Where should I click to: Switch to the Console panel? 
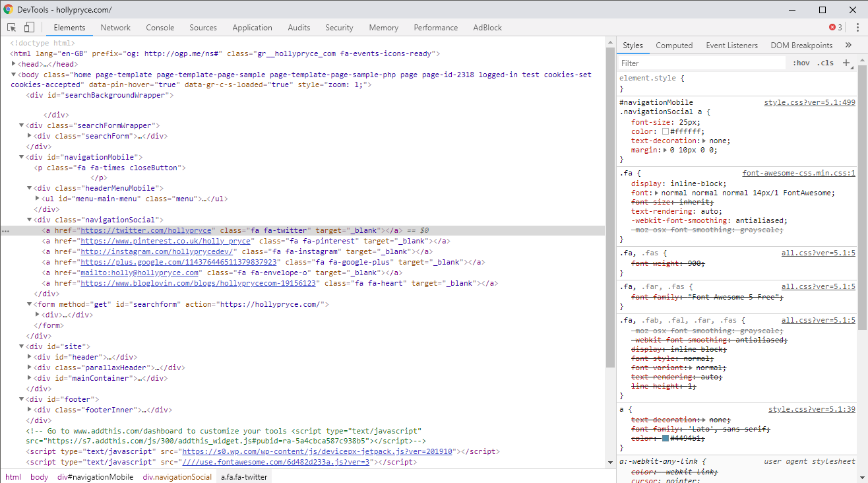point(160,27)
